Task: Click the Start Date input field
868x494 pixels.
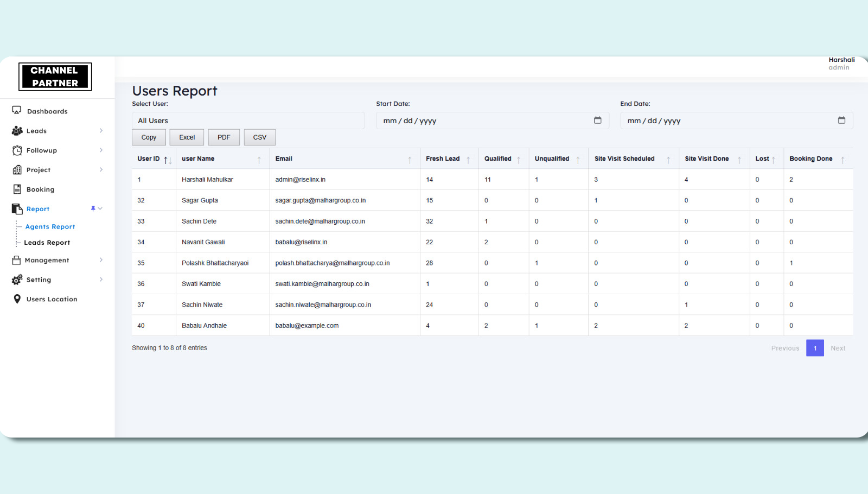Action: (x=483, y=121)
